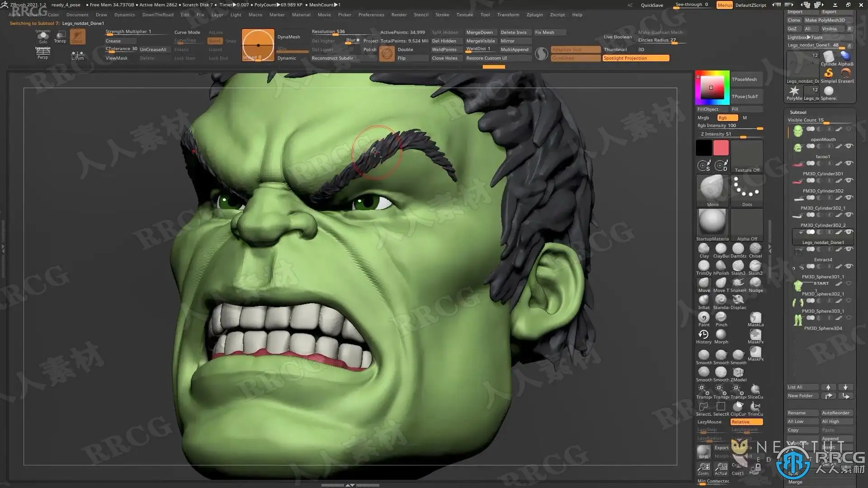
Task: Toggle Ghost transparency
Action: [x=77, y=37]
